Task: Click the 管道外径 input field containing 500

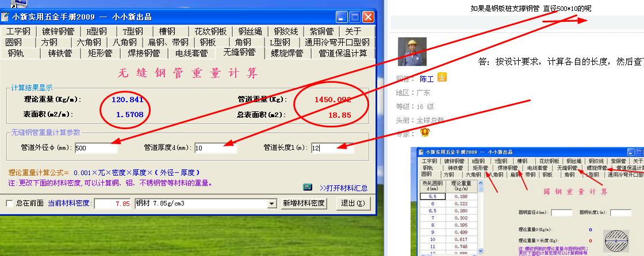Action: pyautogui.click(x=96, y=148)
